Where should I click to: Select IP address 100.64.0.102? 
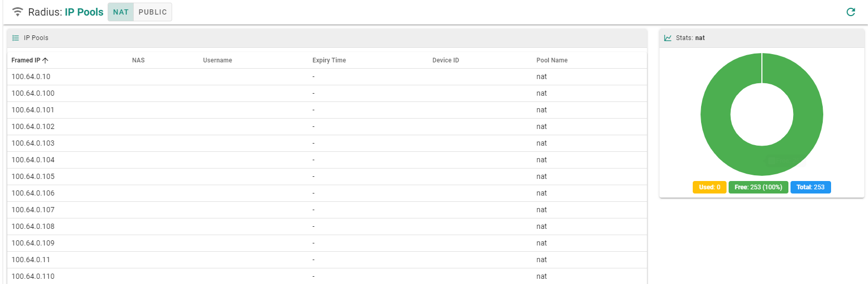click(x=33, y=126)
